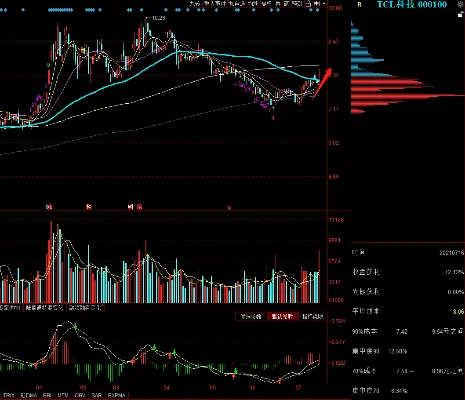Click the highlighted red middle indicator button
The height and width of the screenshot is (400, 465).
point(282,316)
